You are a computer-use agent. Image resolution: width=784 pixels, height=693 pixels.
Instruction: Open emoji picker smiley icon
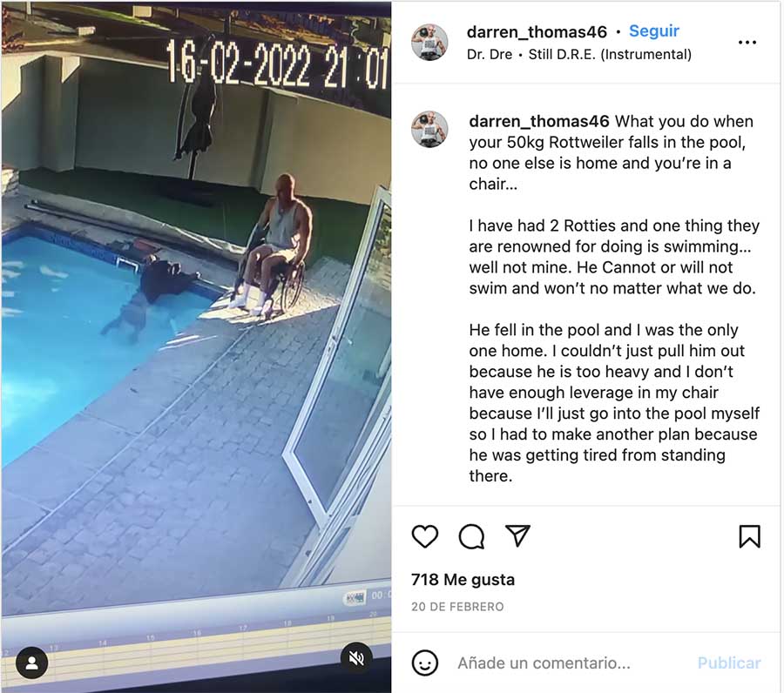[425, 663]
